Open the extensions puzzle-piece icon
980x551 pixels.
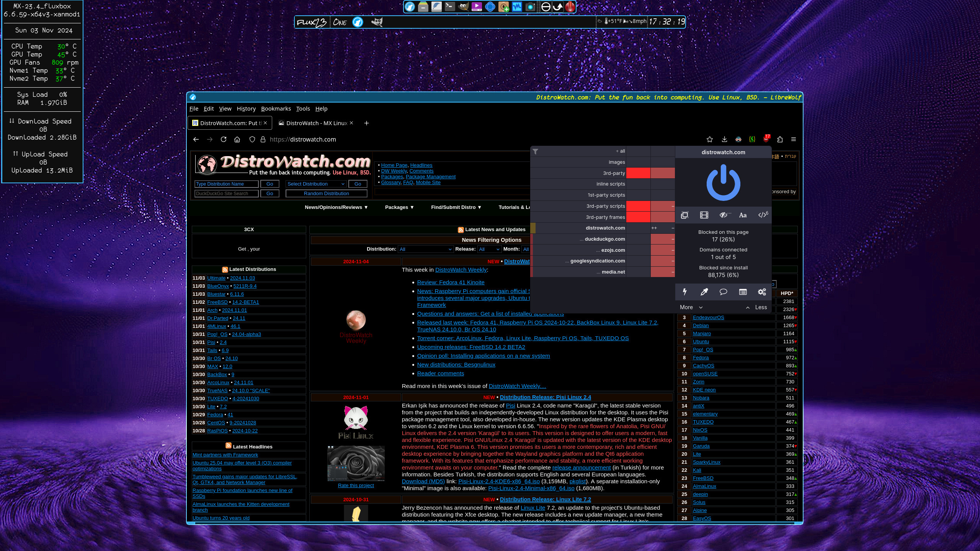coord(780,139)
